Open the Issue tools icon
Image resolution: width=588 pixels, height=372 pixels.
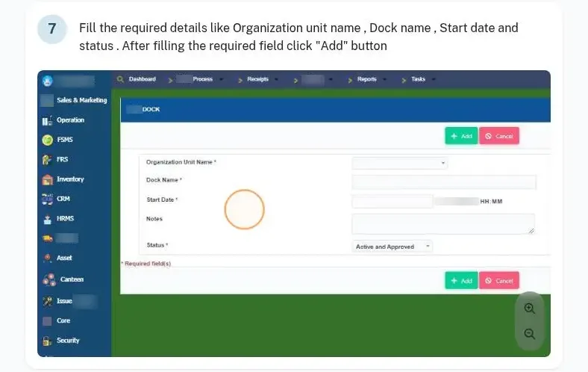point(48,302)
